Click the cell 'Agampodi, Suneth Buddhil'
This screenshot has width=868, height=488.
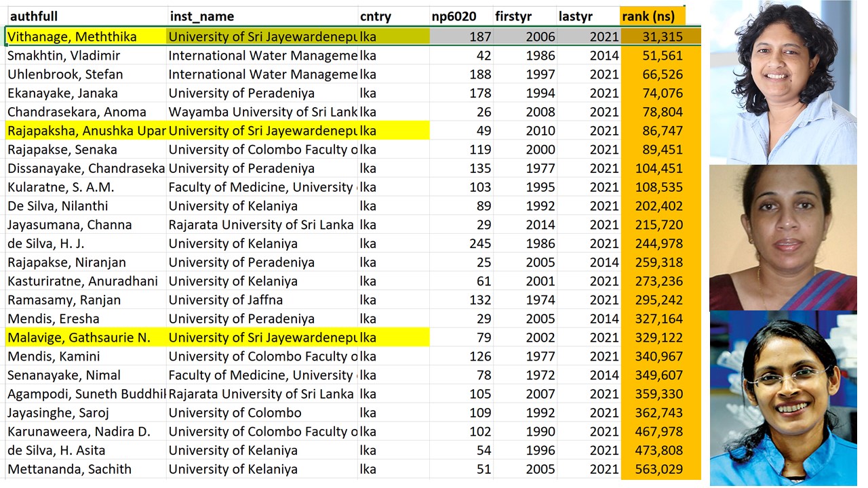pos(86,394)
